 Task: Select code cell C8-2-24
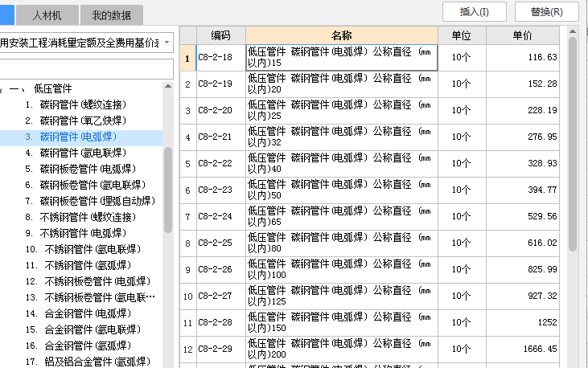pos(221,217)
